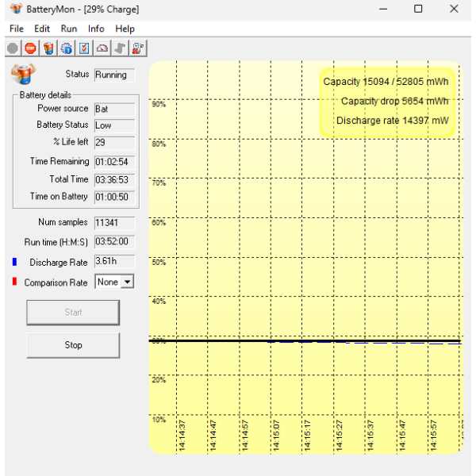The width and height of the screenshot is (476, 476).
Task: Open battery information via battery toolbar icon
Action: point(48,48)
